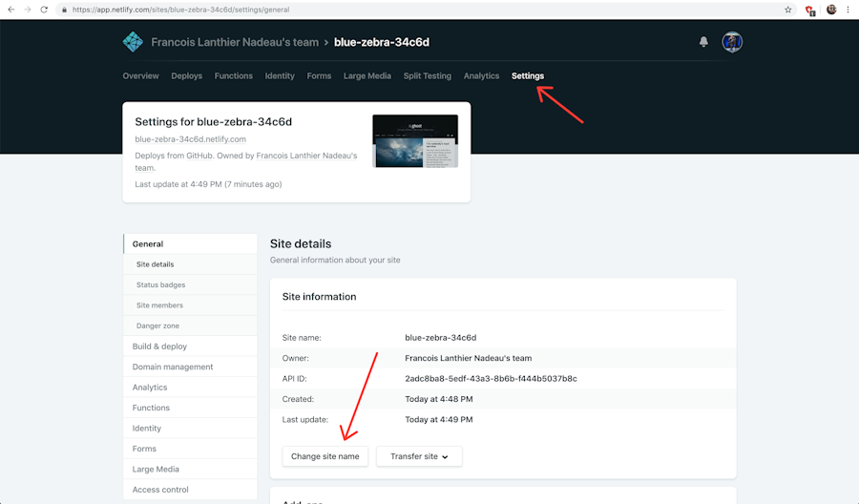859x504 pixels.
Task: Open browser three-dot menu
Action: pyautogui.click(x=849, y=10)
